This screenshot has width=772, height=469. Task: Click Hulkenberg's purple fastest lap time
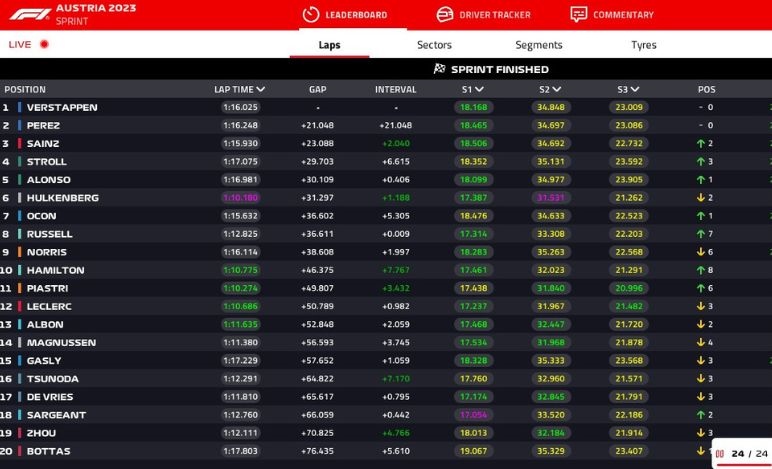(x=240, y=198)
